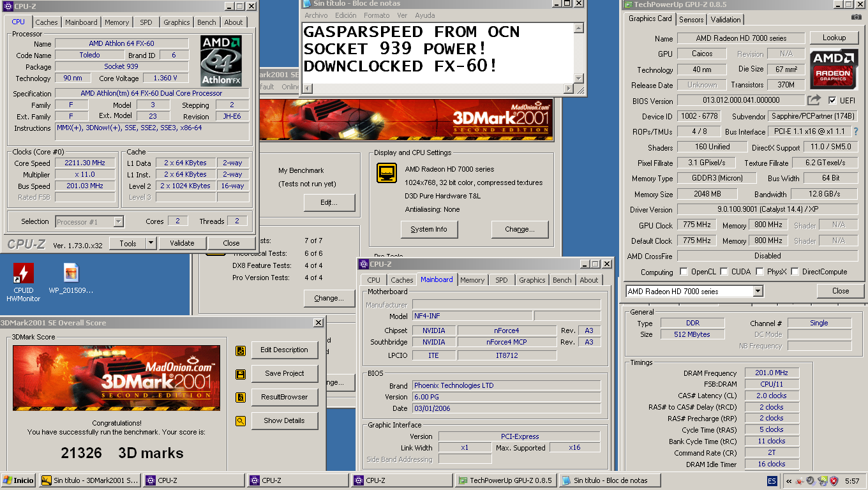Click the monitor icon in Display and CPU Settings

(387, 173)
